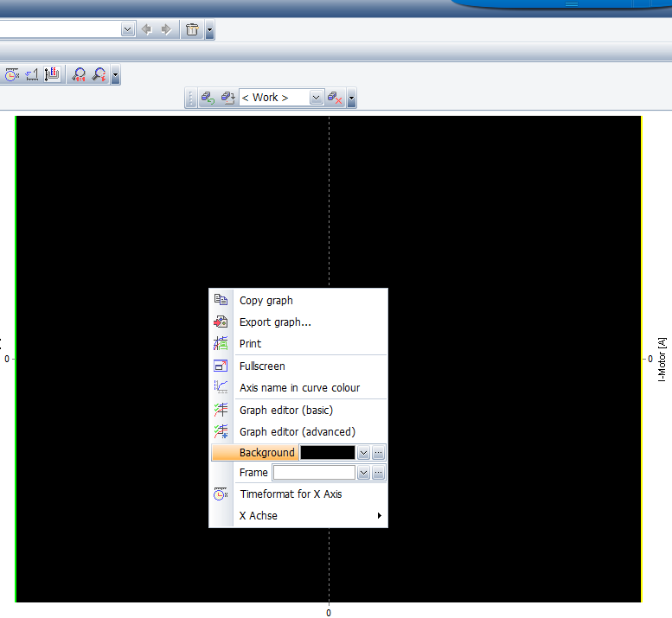This screenshot has width=672, height=618.
Task: Click the second magnifier zoom icon
Action: point(99,75)
